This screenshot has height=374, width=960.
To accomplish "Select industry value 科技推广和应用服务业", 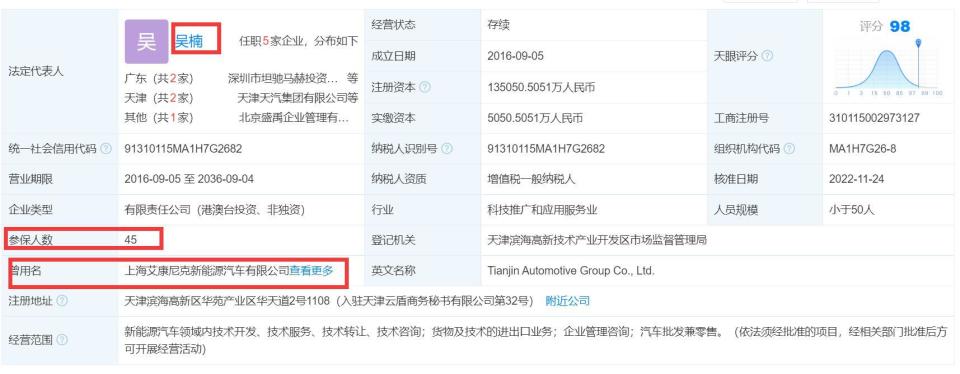I will point(542,210).
